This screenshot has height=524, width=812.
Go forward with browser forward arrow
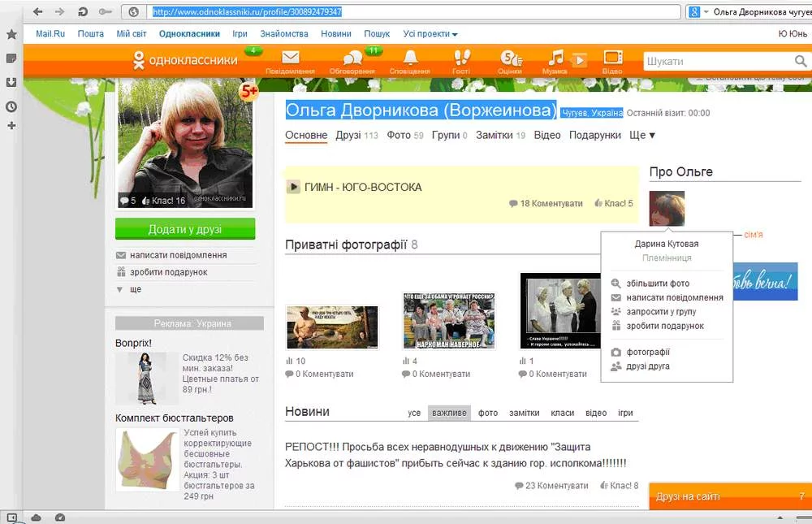click(59, 11)
